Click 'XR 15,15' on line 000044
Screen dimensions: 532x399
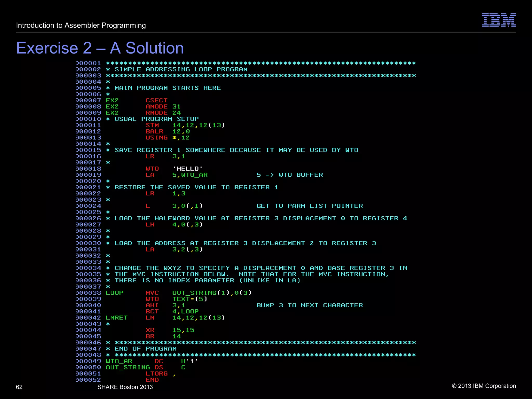click(x=170, y=330)
